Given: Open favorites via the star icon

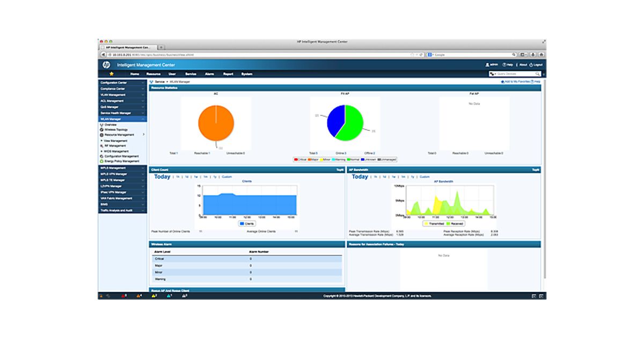Looking at the screenshot, I should click(112, 74).
